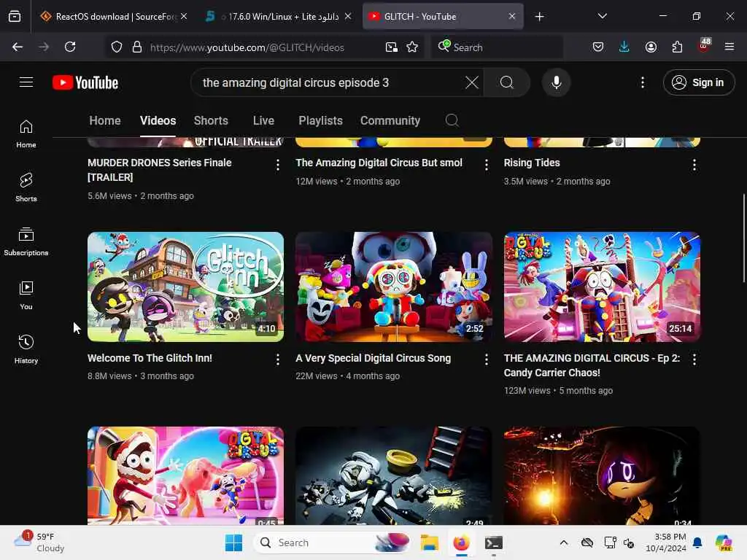Play Glitch Inn thumbnail video

185,287
